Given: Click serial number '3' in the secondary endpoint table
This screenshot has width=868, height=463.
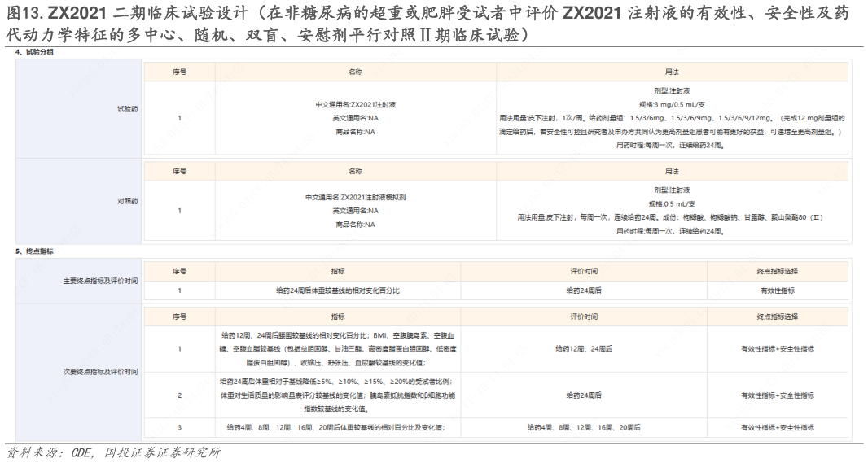Looking at the screenshot, I should [179, 427].
